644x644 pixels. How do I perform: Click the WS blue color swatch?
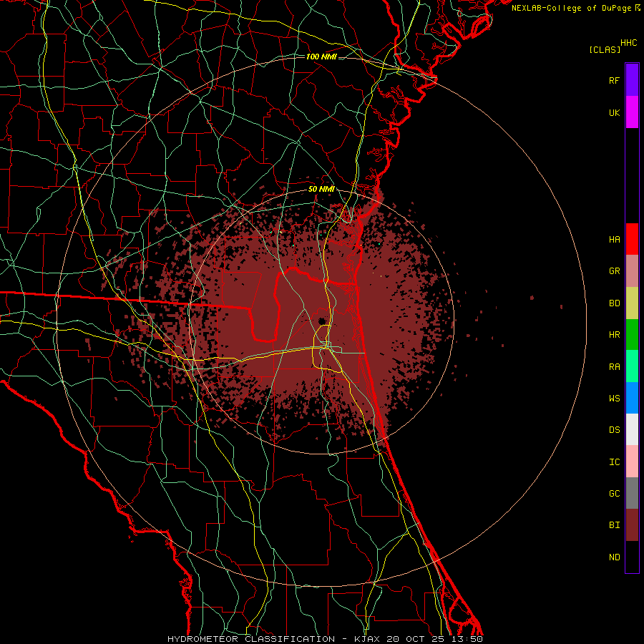tap(632, 398)
